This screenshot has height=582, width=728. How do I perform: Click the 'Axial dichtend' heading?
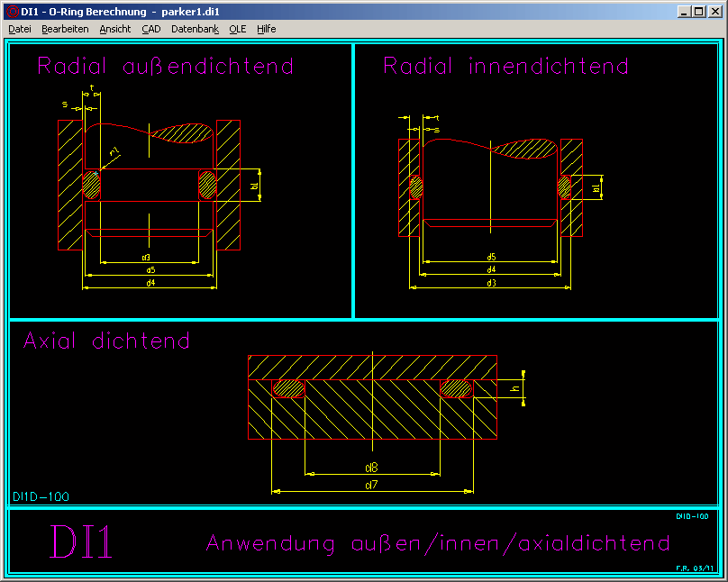point(106,341)
